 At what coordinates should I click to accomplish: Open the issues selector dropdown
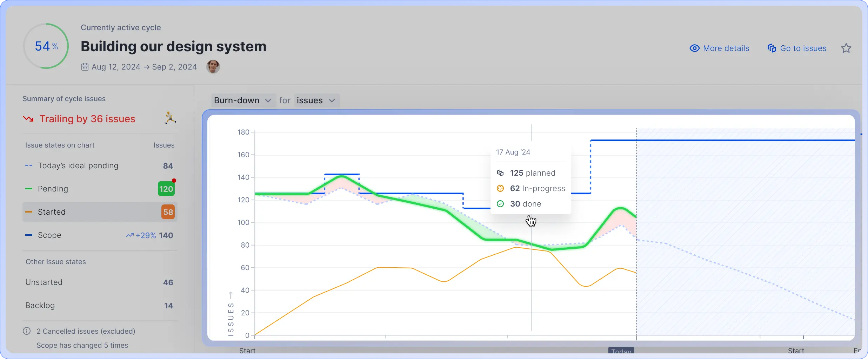coord(316,100)
